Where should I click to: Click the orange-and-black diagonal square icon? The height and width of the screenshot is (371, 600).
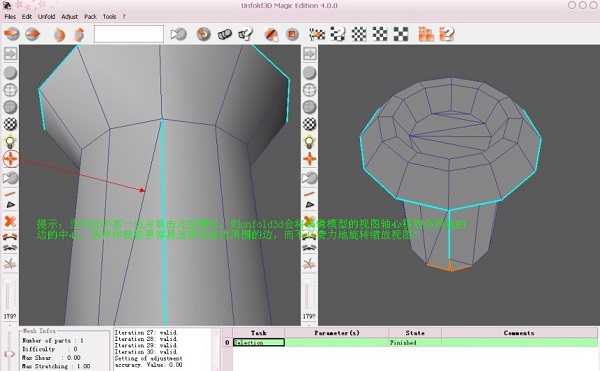pyautogui.click(x=271, y=34)
